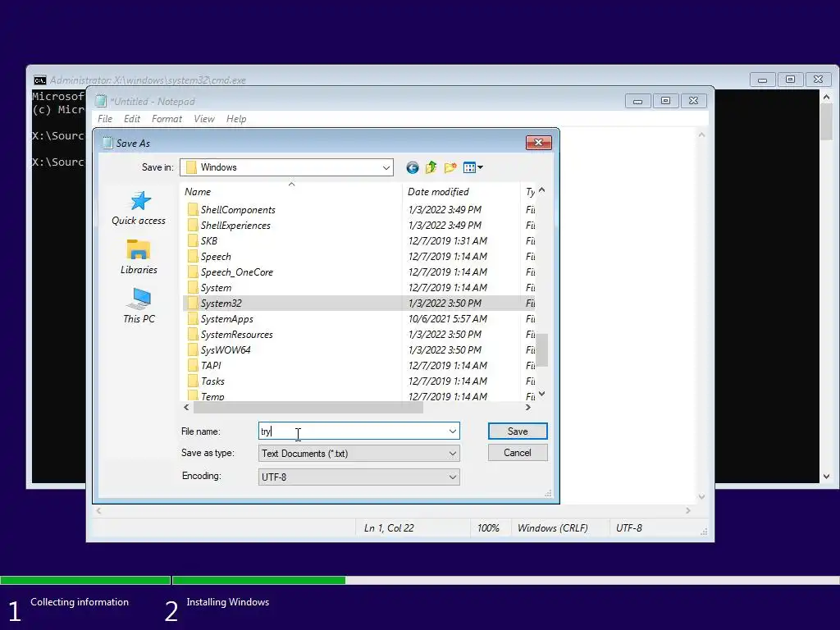The height and width of the screenshot is (630, 840).
Task: Click the Notepad icon in title bar
Action: 101,101
